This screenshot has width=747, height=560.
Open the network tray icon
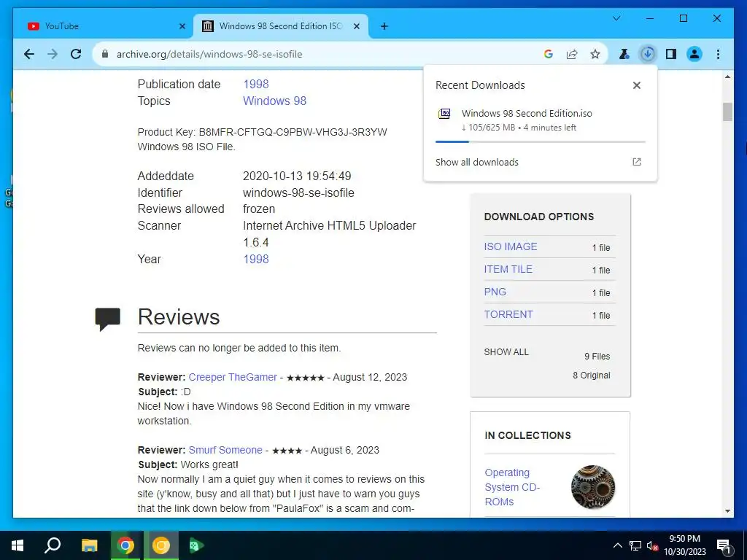coord(635,545)
